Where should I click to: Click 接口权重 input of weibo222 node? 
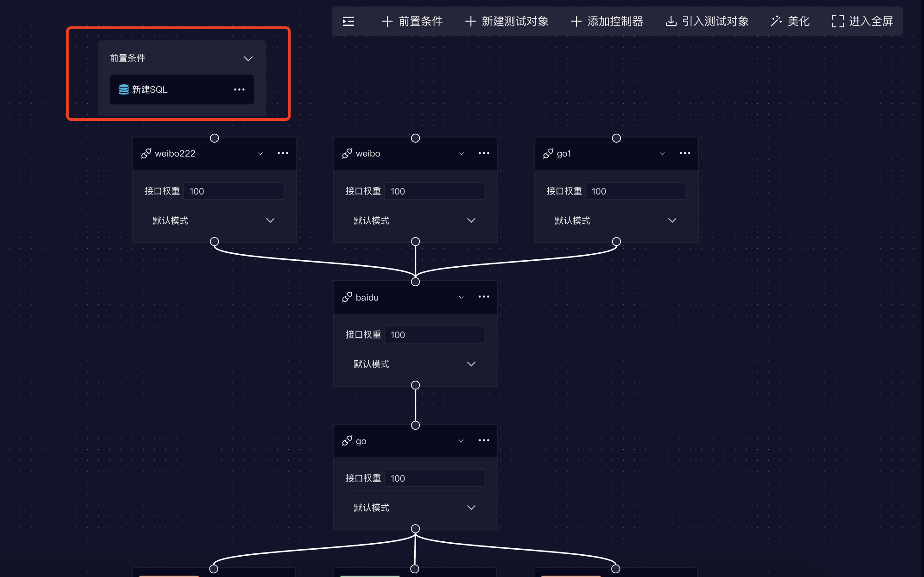234,191
